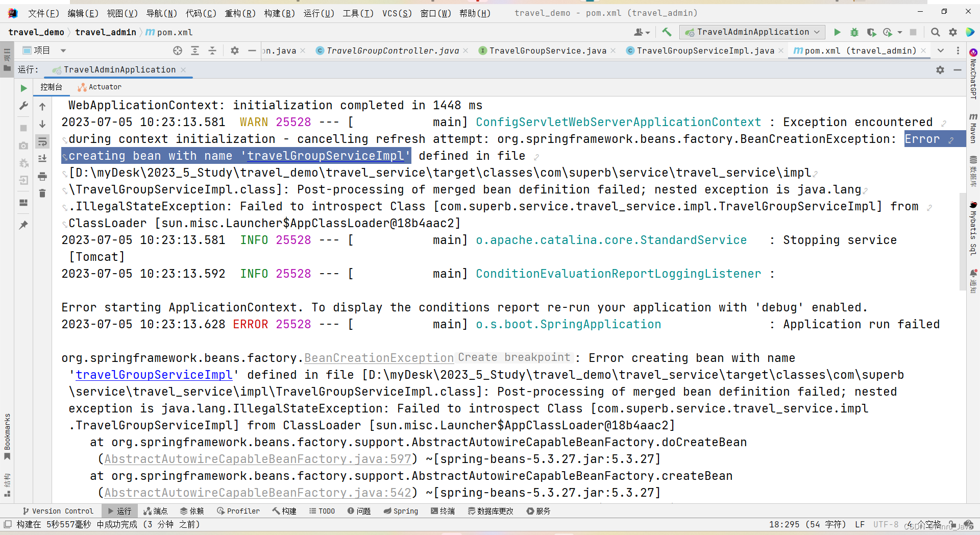Select the 控制台 console tab

tap(51, 87)
